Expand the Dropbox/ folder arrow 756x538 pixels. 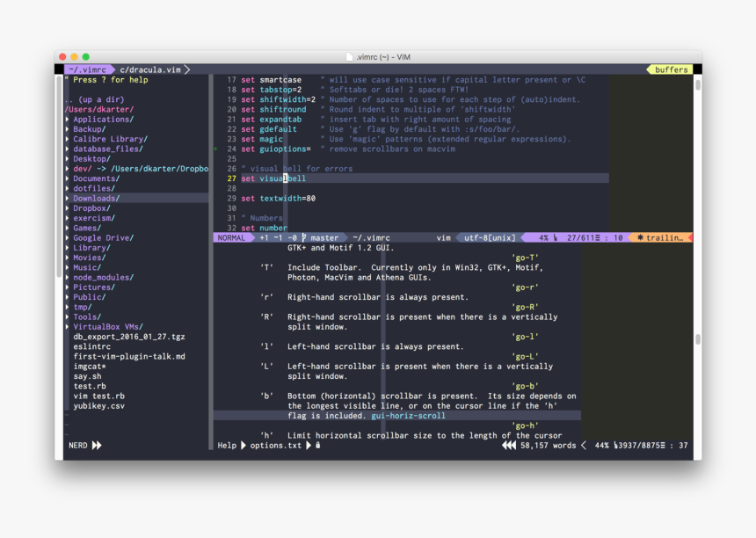[x=68, y=208]
